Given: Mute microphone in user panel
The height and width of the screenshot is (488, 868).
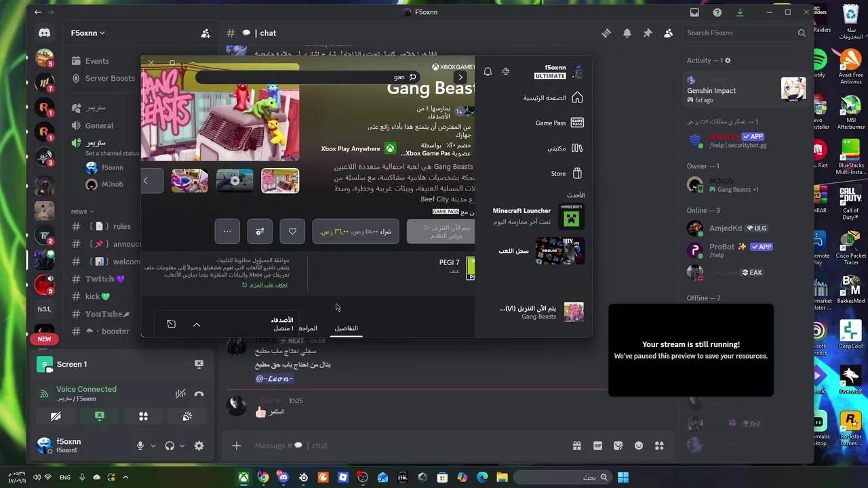Looking at the screenshot, I should click(140, 445).
